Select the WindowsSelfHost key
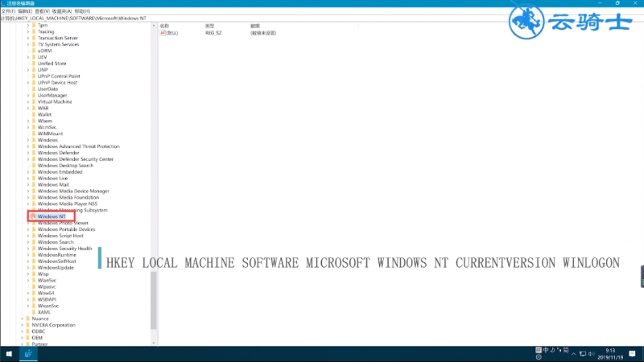 [56, 261]
